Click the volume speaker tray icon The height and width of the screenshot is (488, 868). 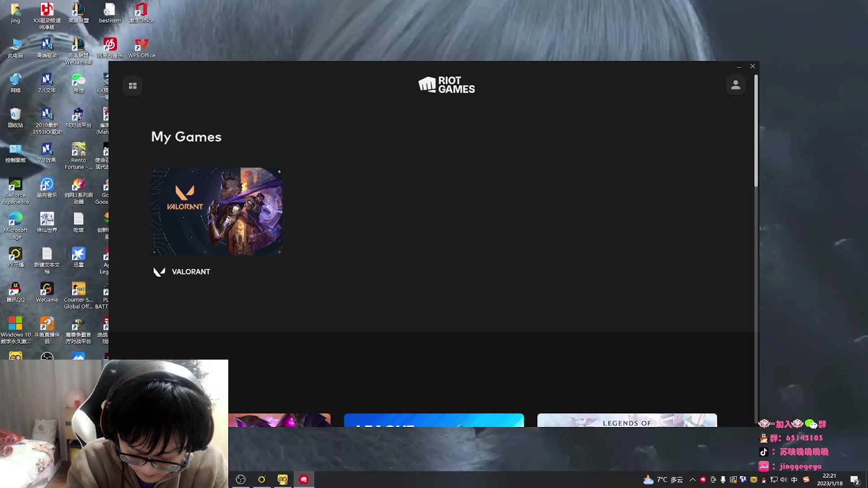(784, 480)
